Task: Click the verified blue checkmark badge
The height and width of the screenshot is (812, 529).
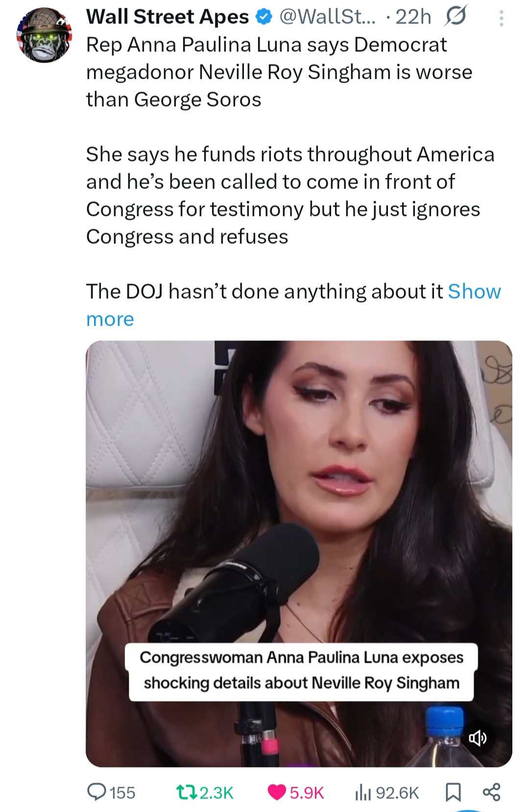Action: 264,17
